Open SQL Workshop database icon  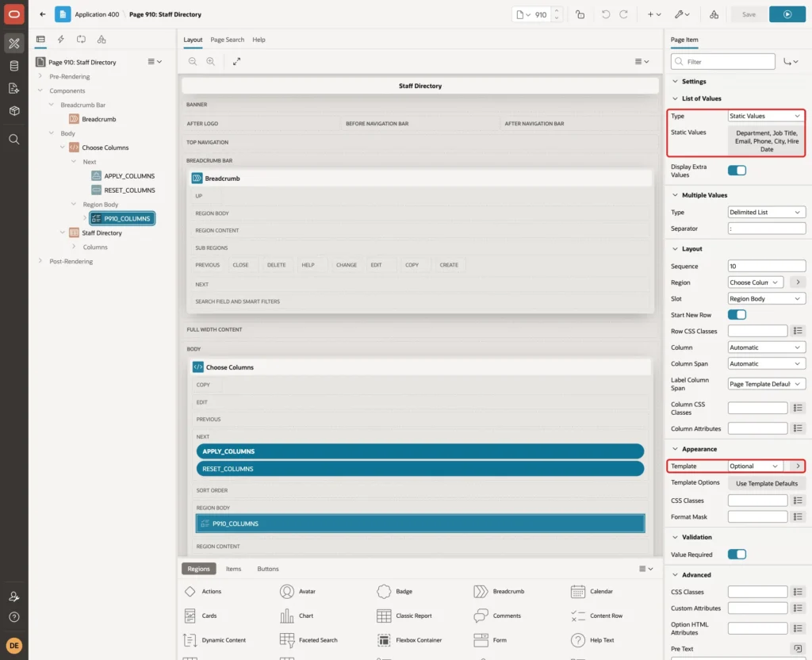[x=14, y=66]
